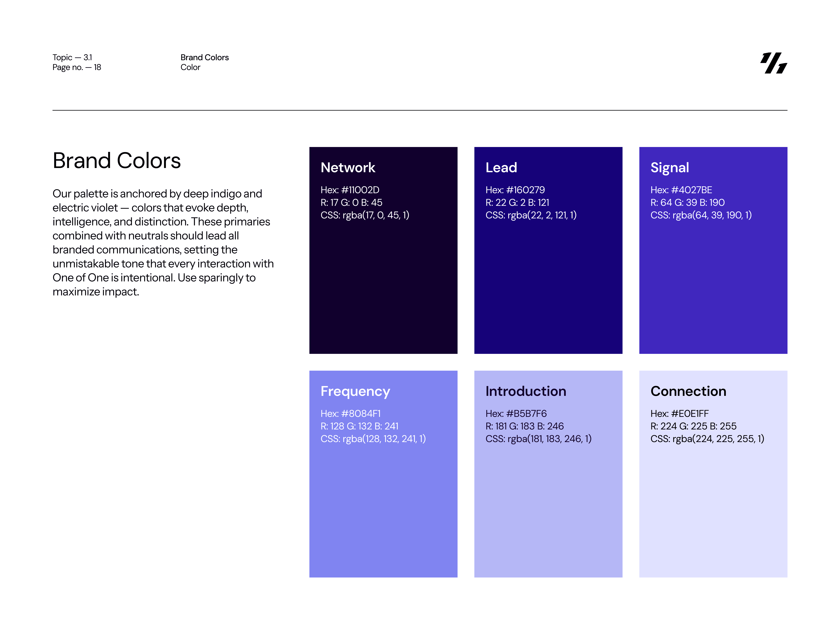
Task: Select the Lead indigo color swatch
Action: coord(548,289)
